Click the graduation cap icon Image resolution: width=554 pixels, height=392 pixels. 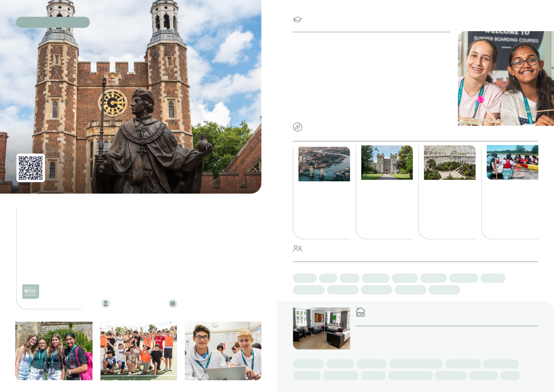298,20
